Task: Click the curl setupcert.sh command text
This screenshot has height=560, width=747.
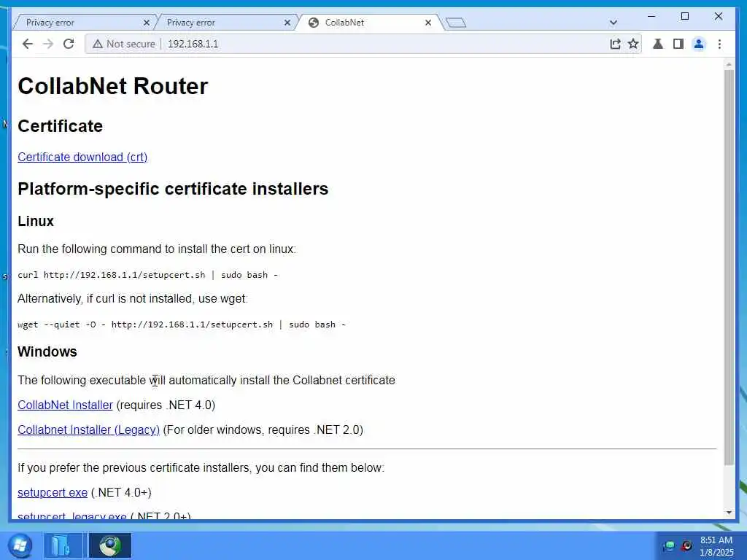Action: click(x=147, y=275)
